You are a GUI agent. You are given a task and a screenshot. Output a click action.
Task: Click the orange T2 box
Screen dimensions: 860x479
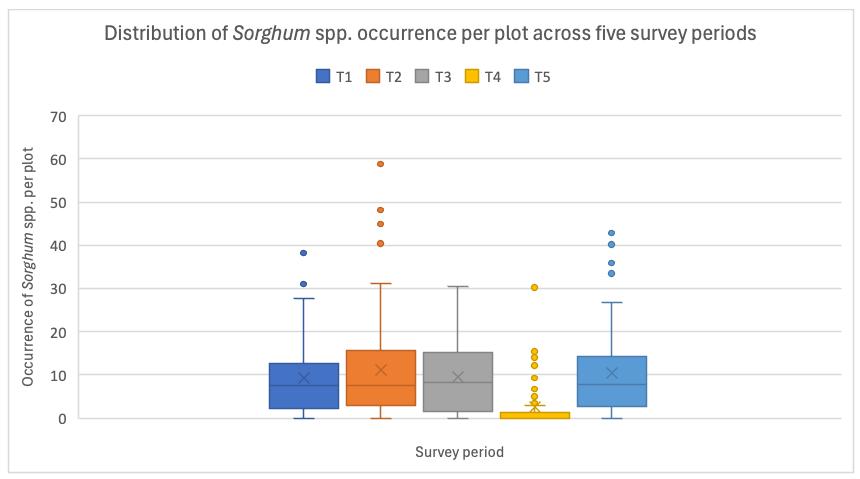[381, 378]
